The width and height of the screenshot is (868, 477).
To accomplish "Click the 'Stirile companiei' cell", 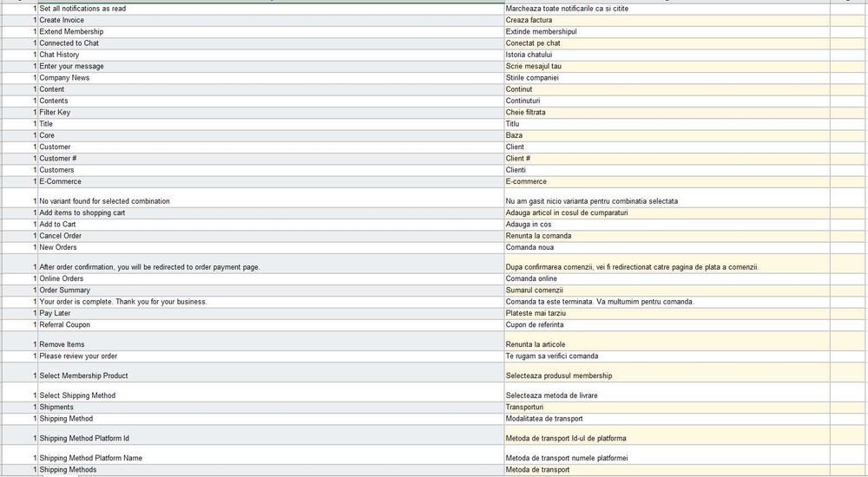I will 667,78.
